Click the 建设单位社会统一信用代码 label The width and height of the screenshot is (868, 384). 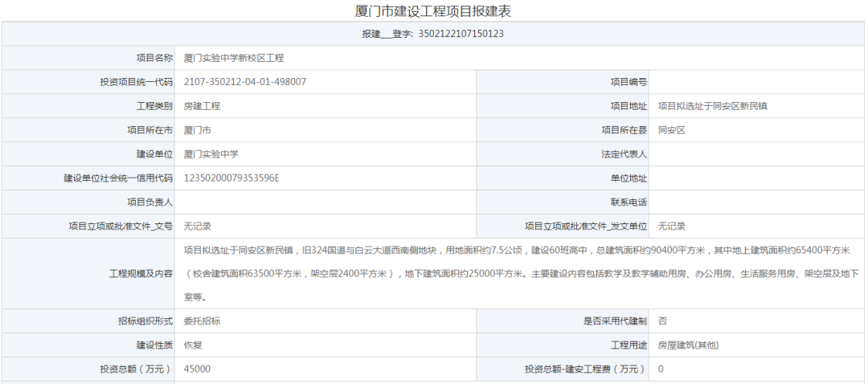pos(118,178)
